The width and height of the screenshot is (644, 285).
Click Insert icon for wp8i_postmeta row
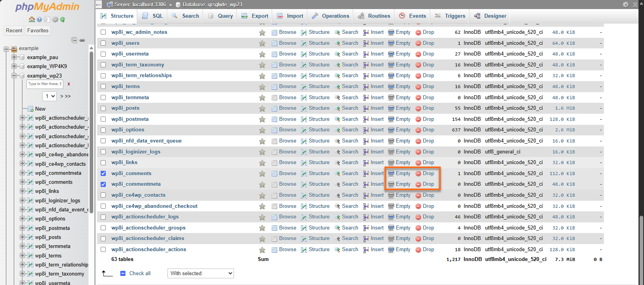pyautogui.click(x=366, y=119)
